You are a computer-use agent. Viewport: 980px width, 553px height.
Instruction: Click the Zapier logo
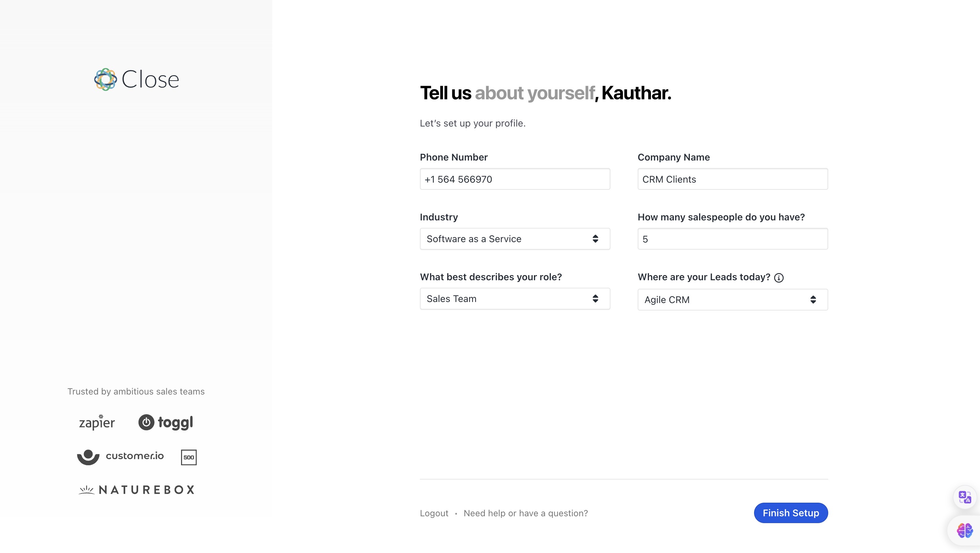click(x=97, y=422)
